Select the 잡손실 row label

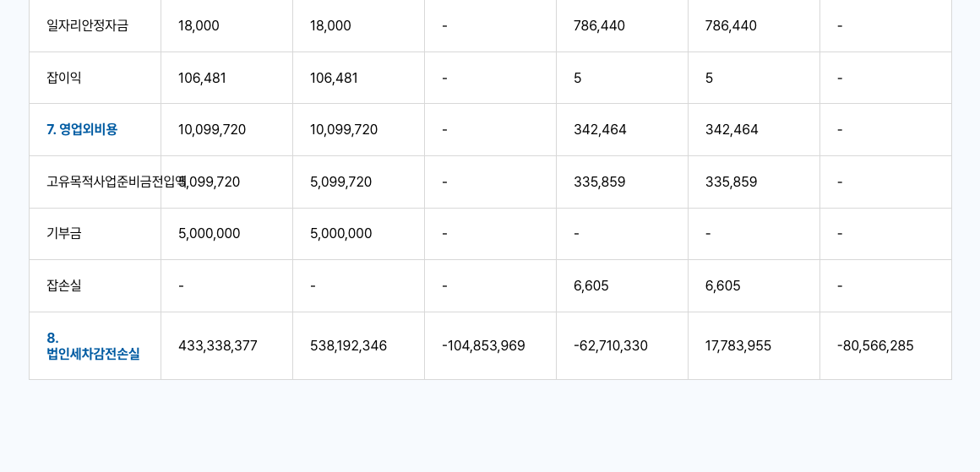pos(64,286)
